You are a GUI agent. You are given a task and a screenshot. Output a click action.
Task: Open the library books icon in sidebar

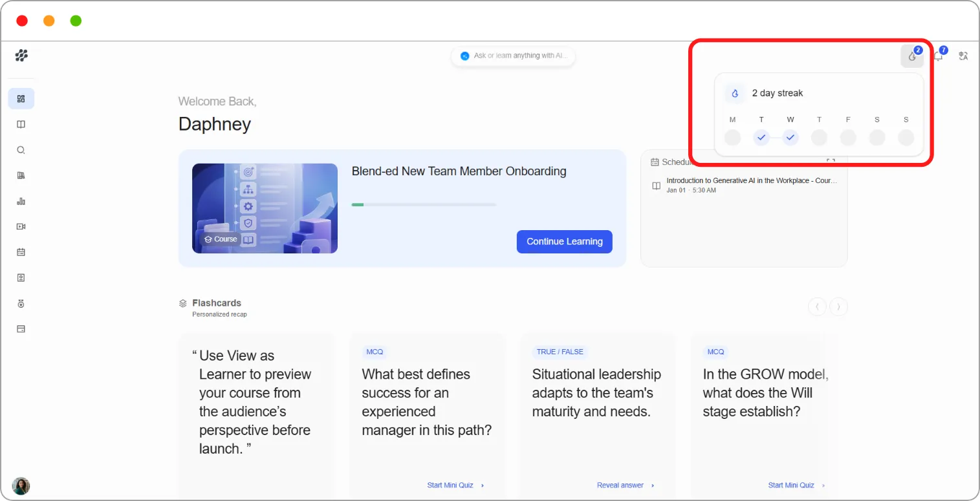[21, 175]
